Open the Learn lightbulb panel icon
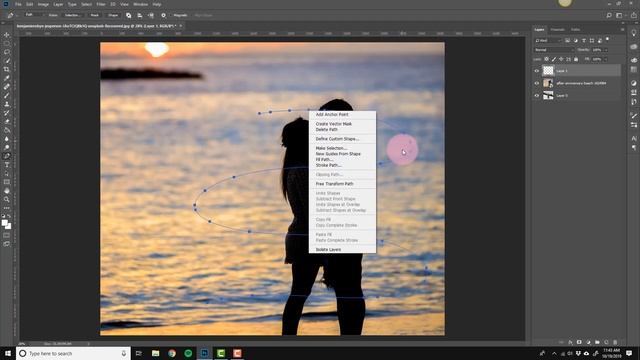The width and height of the screenshot is (640, 360). pos(634,33)
